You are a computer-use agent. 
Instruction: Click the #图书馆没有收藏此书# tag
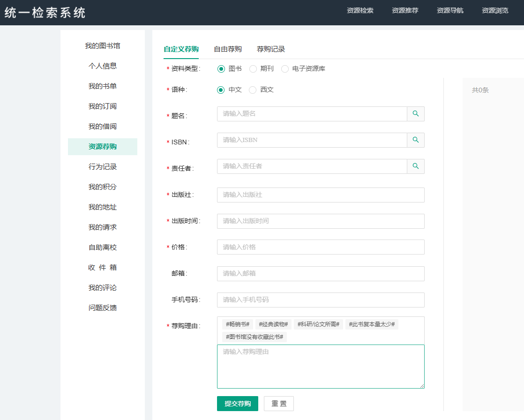[255, 337]
